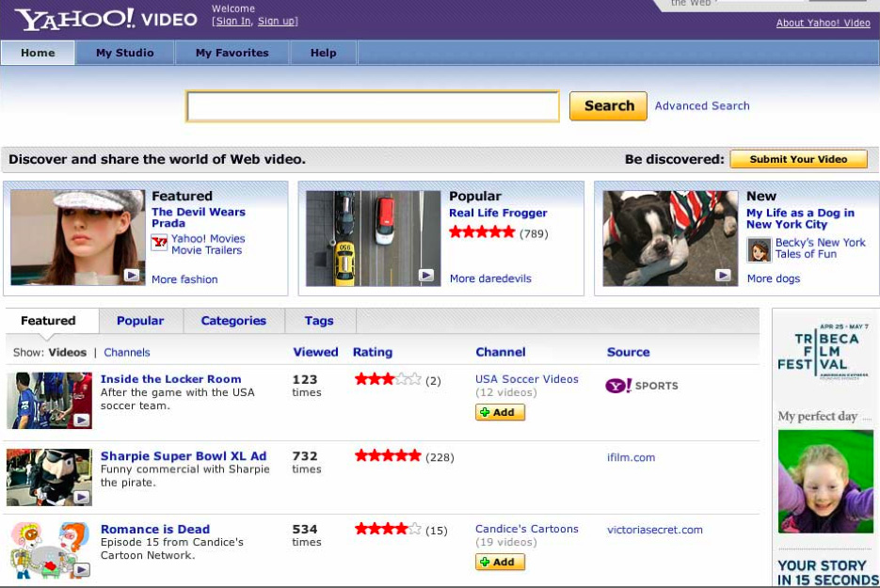Open the Yahoo! Movies channel icon
This screenshot has width=880, height=588.
point(159,243)
